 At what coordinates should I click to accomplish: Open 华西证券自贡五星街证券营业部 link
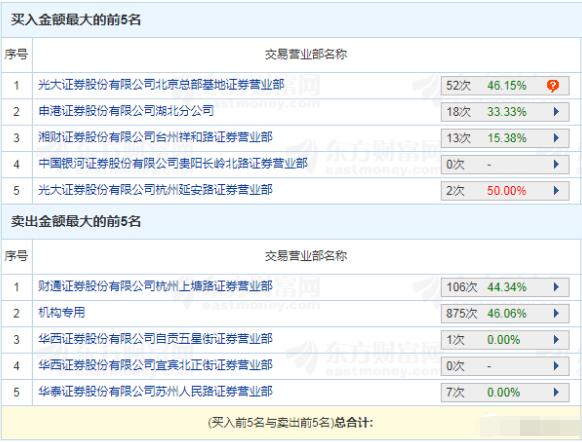coord(155,339)
